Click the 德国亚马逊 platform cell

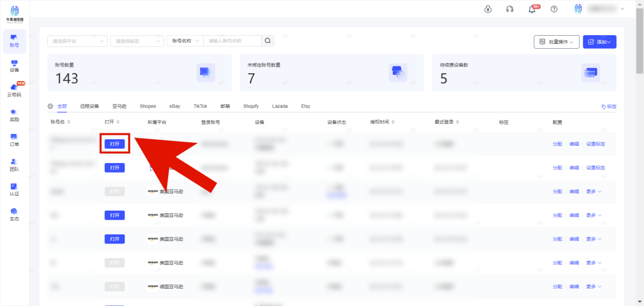tap(166, 286)
